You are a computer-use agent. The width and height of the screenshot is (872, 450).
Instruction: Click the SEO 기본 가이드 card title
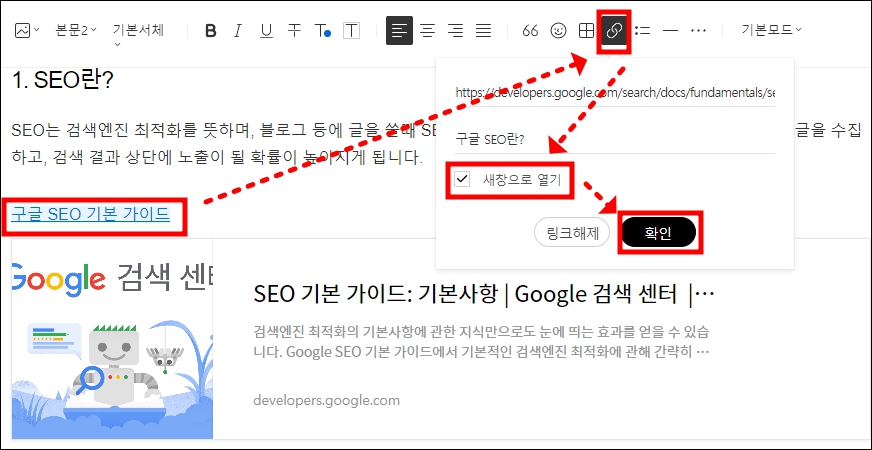point(484,295)
